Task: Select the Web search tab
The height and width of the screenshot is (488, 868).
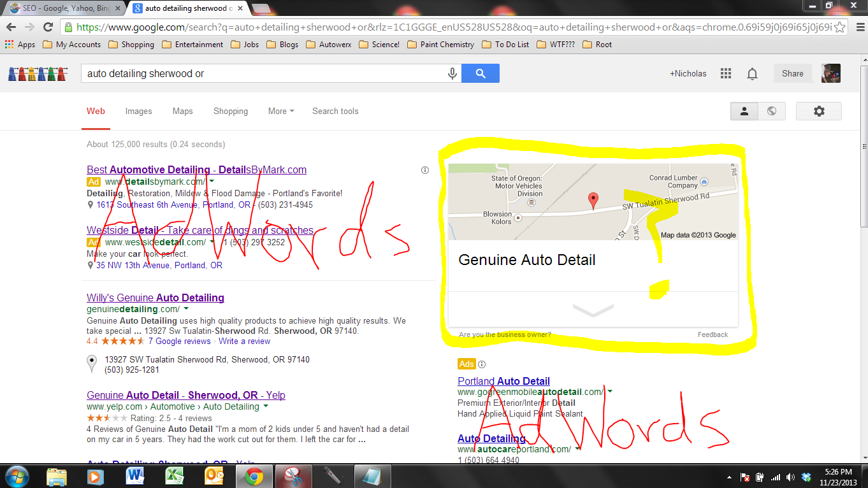Action: tap(96, 111)
